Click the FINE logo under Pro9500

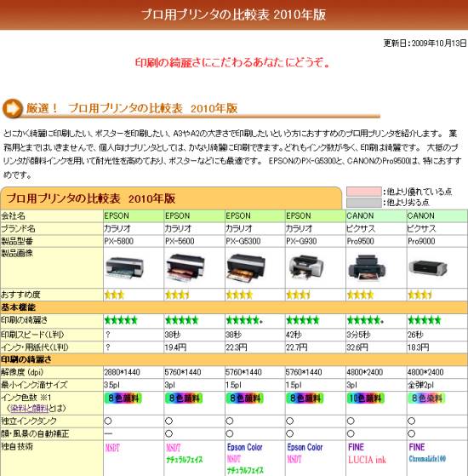coord(356,447)
